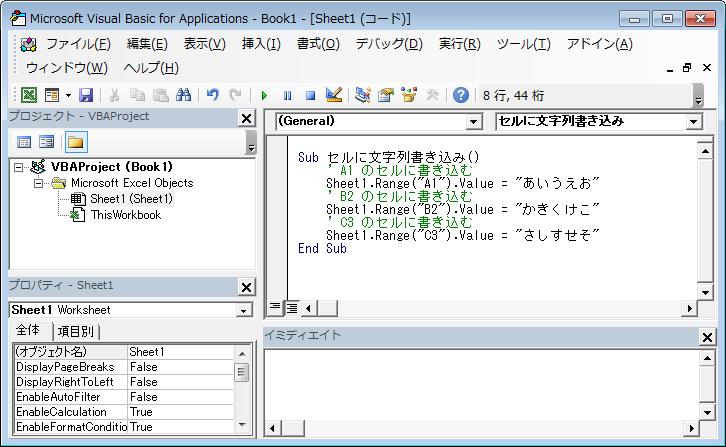Click the Paste clipboard icon

tap(160, 95)
